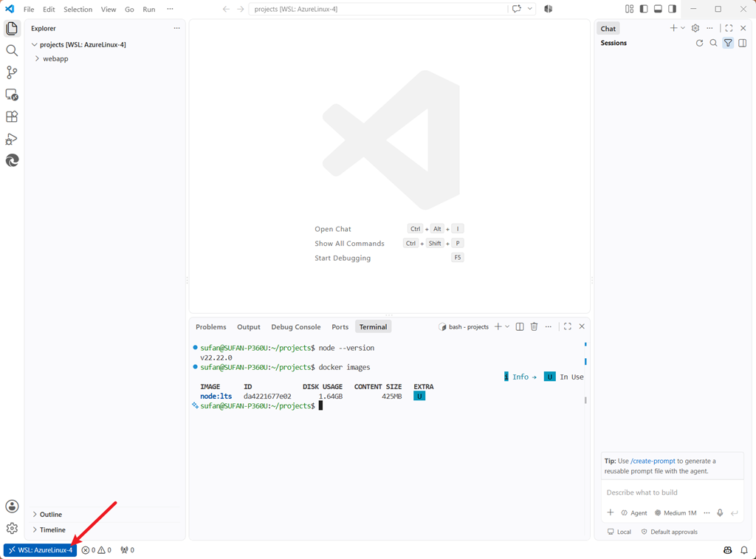This screenshot has width=756, height=559.
Task: Kill terminal with trash icon
Action: point(535,326)
